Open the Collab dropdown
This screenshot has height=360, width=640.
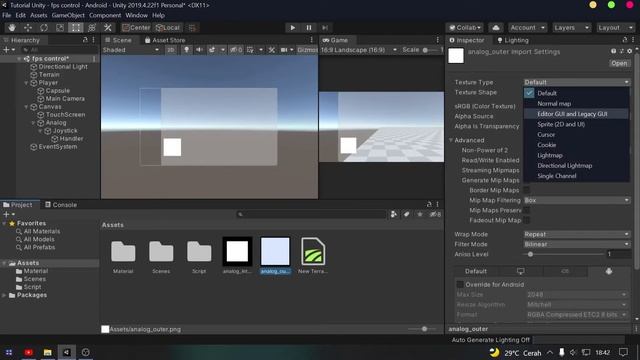(x=465, y=28)
